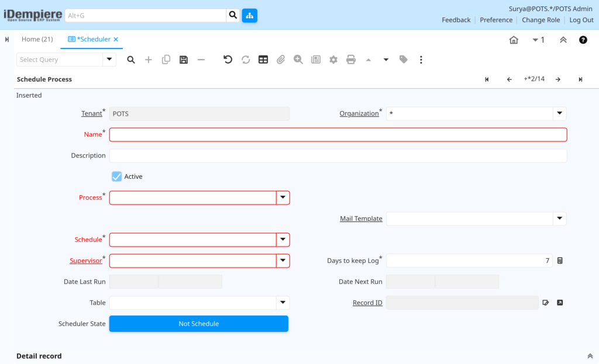Focus the Alt+G global search box
599x364 pixels.
[146, 15]
